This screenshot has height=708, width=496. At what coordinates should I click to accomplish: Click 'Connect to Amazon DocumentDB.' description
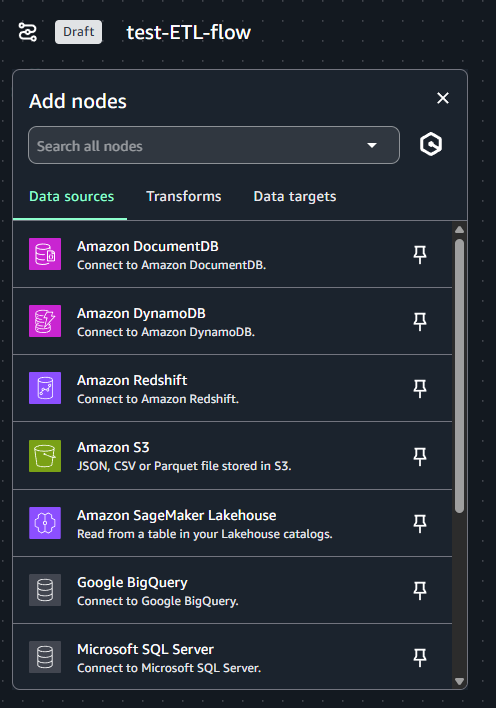[171, 265]
